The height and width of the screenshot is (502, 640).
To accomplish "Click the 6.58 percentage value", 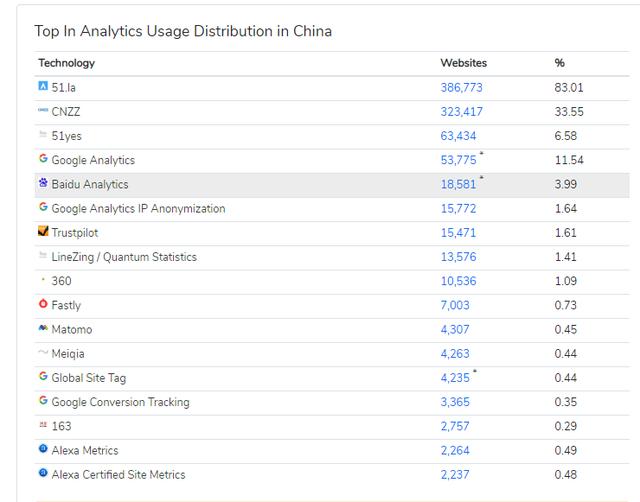I will tap(565, 135).
